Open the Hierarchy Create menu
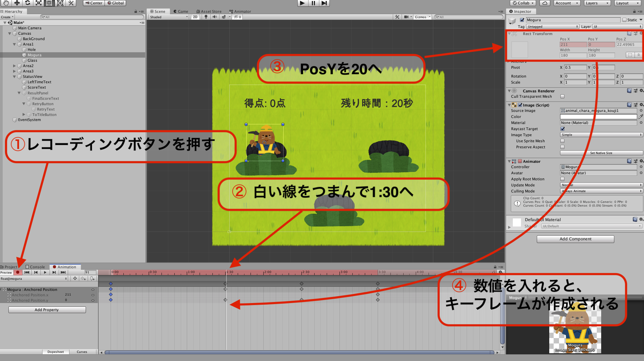 (7, 17)
